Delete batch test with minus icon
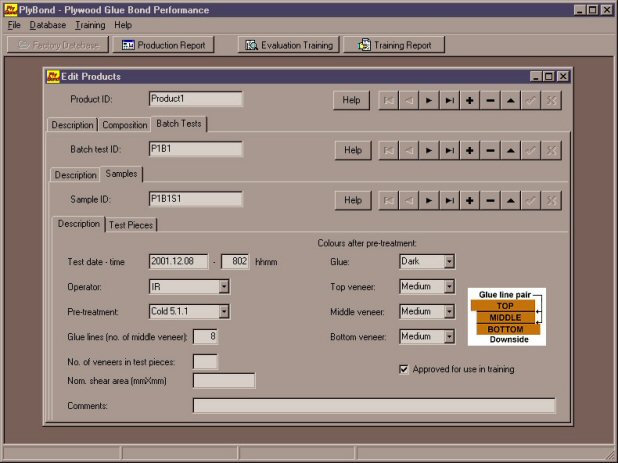 pyautogui.click(x=490, y=150)
